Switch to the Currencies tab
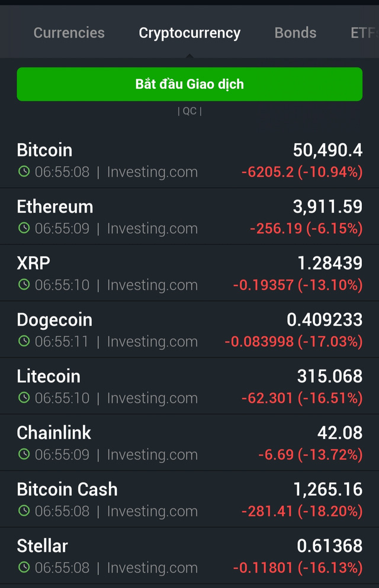Viewport: 379px width, 588px height. click(x=69, y=33)
